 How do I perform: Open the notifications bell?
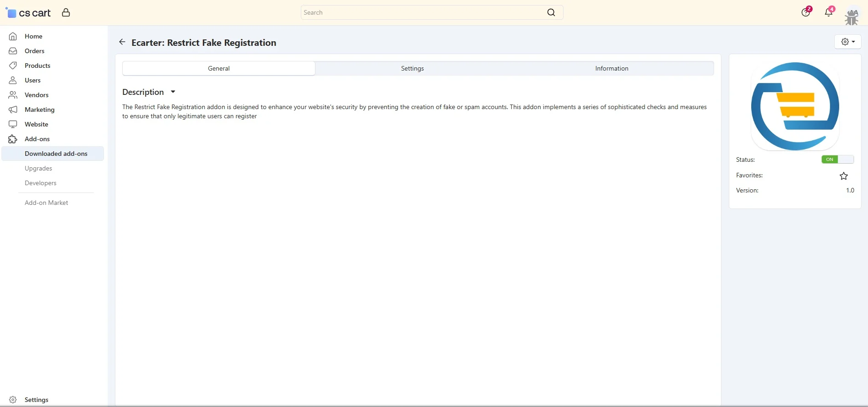click(x=828, y=12)
